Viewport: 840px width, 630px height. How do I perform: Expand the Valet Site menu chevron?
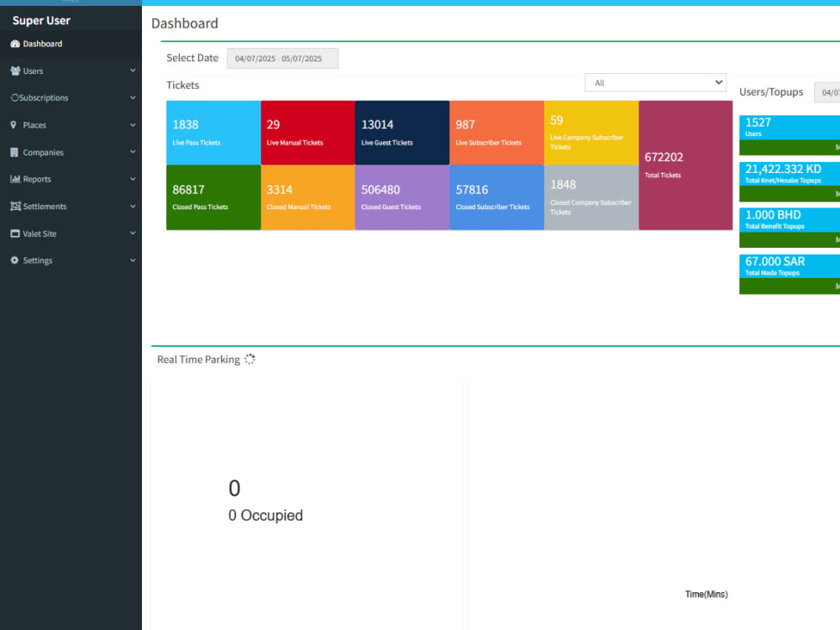[133, 234]
